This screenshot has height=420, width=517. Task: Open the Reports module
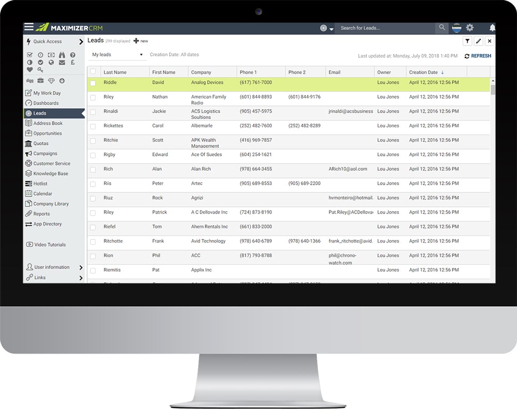point(41,214)
